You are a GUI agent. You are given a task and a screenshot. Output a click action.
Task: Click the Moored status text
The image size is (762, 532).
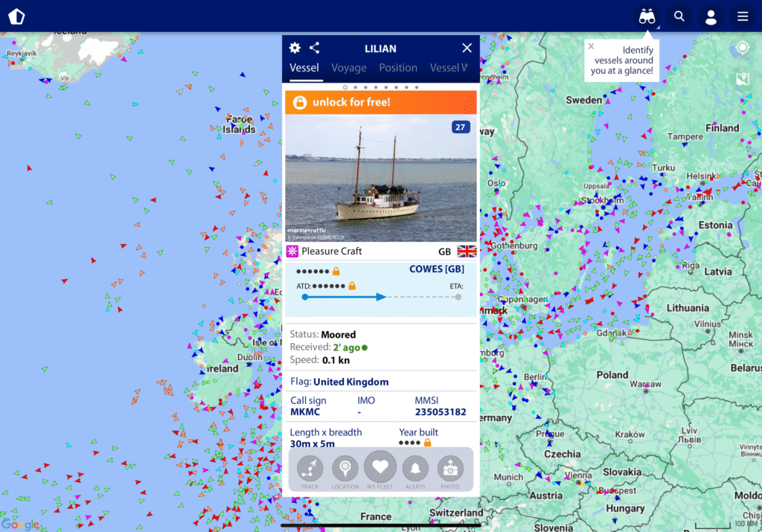[x=339, y=335]
